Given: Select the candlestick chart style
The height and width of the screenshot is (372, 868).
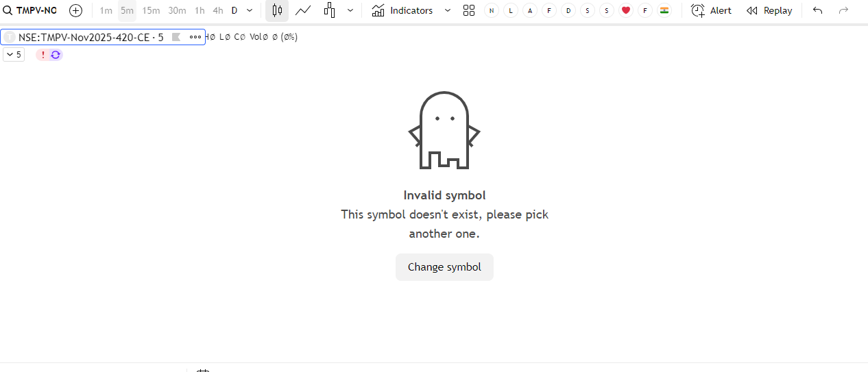Looking at the screenshot, I should pyautogui.click(x=277, y=11).
